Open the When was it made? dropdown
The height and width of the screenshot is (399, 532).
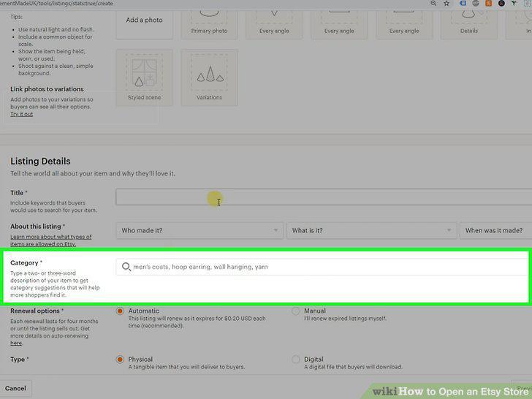[496, 230]
